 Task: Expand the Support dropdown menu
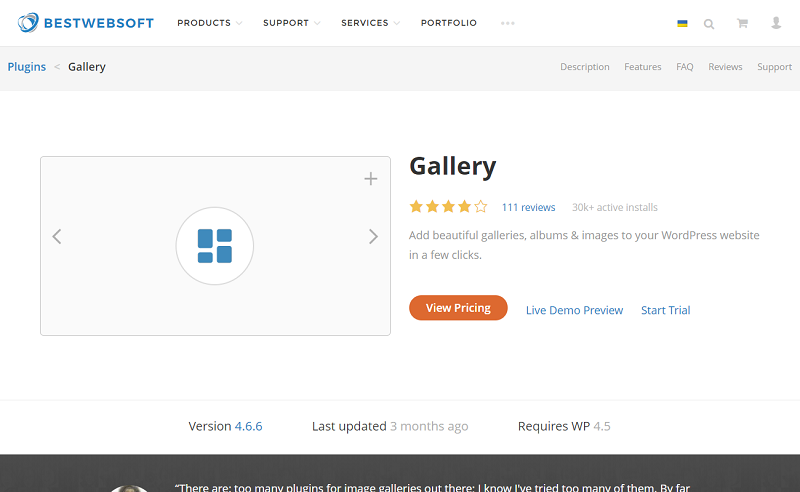291,23
